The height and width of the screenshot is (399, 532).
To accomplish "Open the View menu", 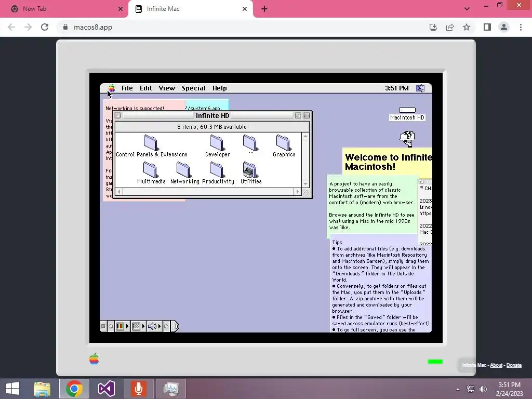I will coord(167,88).
